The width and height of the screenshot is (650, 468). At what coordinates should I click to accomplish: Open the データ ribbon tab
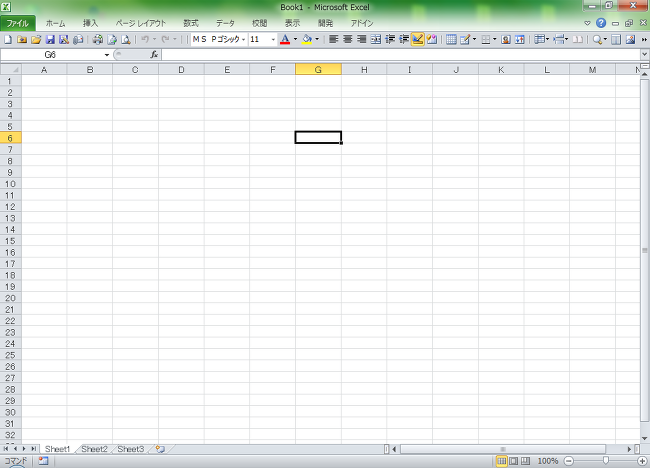tap(226, 23)
